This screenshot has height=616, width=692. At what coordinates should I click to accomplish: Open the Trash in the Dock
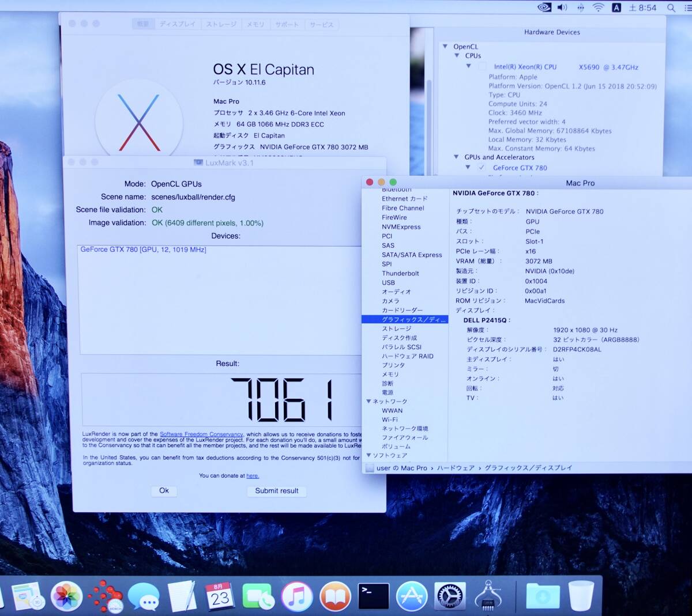(x=581, y=596)
